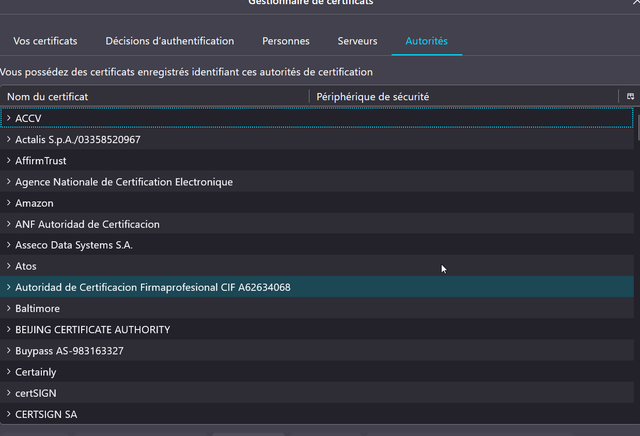Expand the Actalis S.p.A./03358520967 group
Image resolution: width=640 pixels, height=436 pixels.
tap(9, 139)
